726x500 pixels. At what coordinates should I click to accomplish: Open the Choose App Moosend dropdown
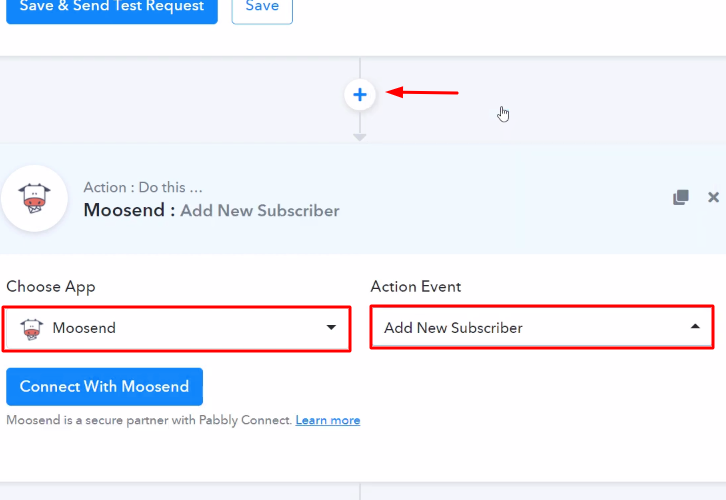tap(176, 328)
